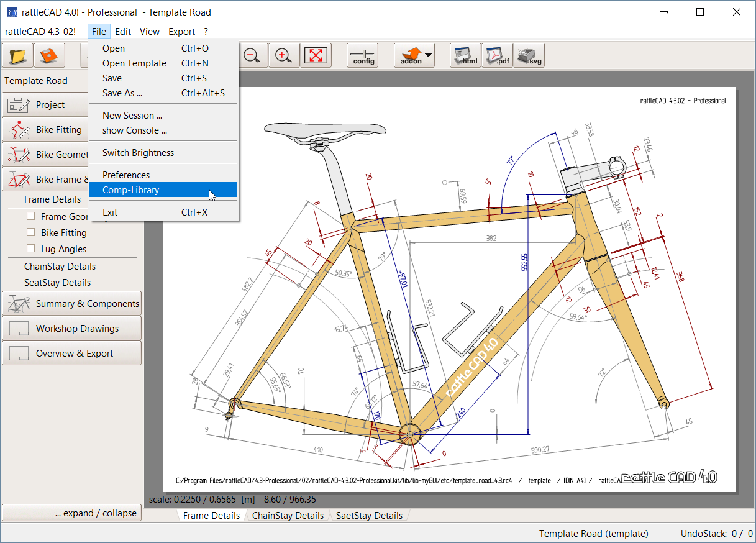
Task: Click the UndoStack counter in the status bar
Action: pos(717,533)
